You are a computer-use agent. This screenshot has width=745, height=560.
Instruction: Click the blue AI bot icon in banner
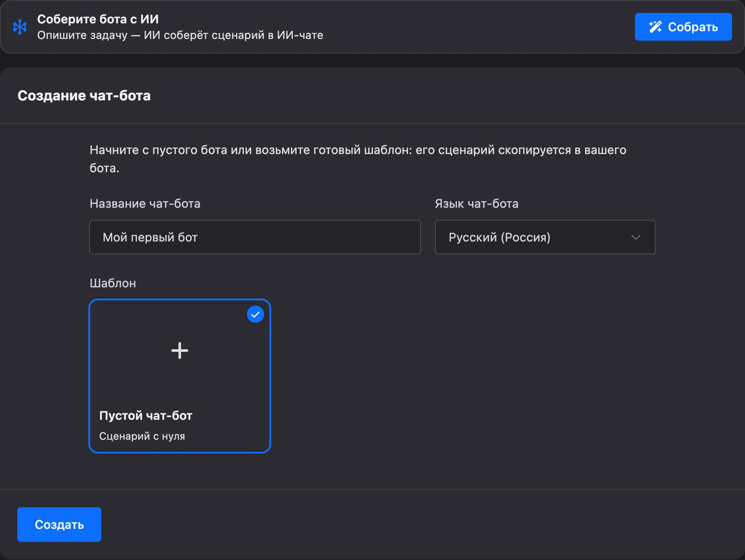20,27
